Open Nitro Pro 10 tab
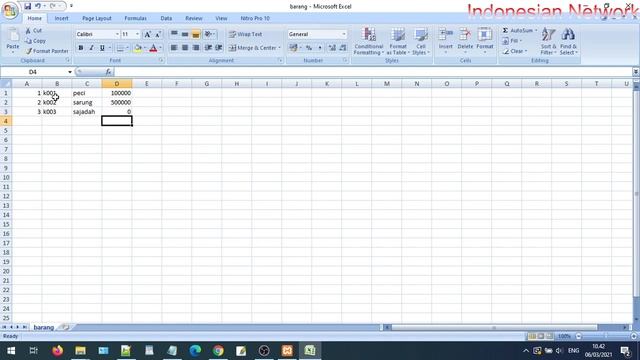The width and height of the screenshot is (640, 360). coord(255,18)
